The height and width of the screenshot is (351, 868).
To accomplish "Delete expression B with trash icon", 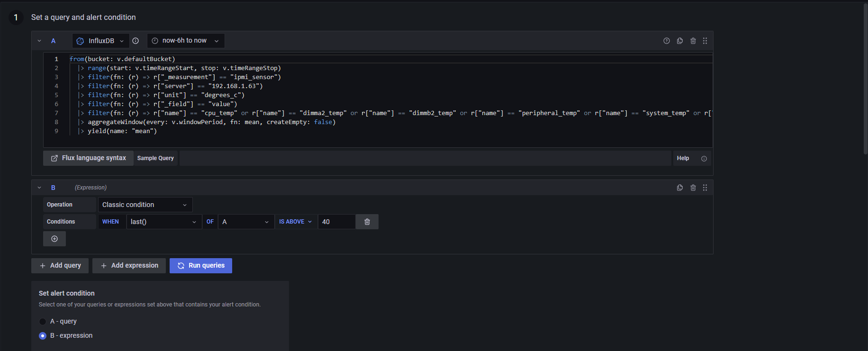I will (693, 188).
